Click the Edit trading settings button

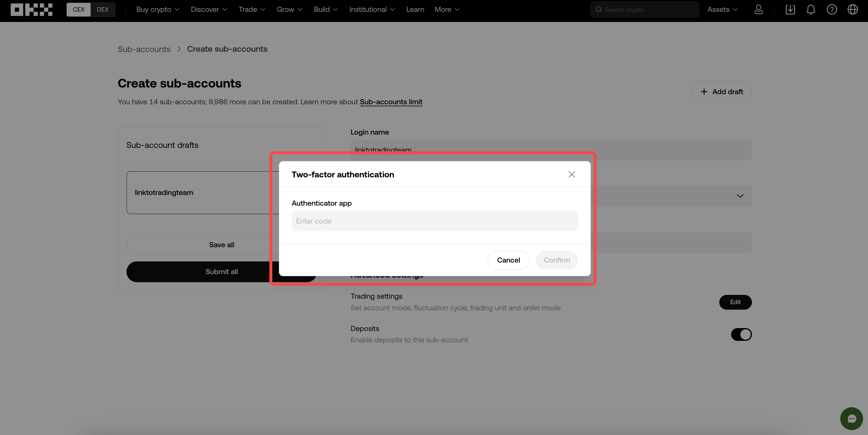(735, 302)
